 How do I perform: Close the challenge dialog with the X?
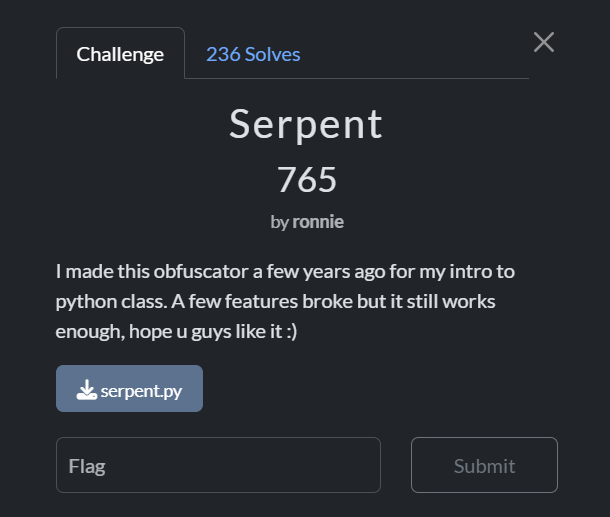tap(543, 42)
